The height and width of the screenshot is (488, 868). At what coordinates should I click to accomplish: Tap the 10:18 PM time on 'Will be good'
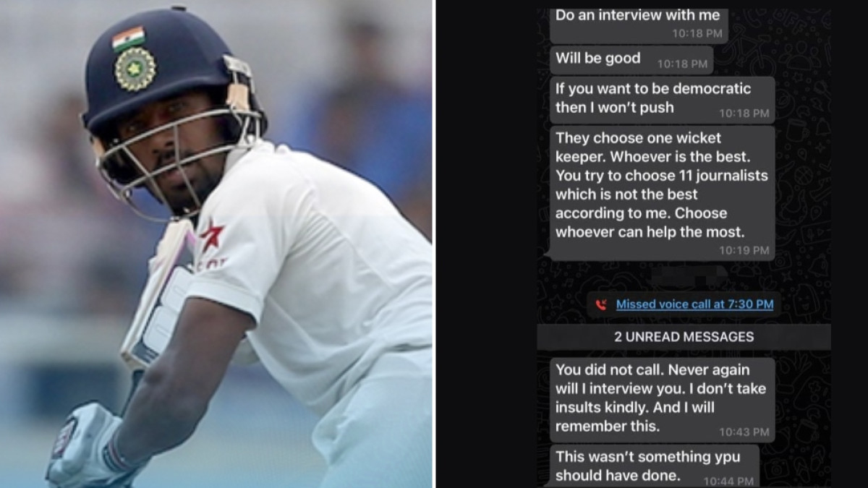pyautogui.click(x=682, y=64)
